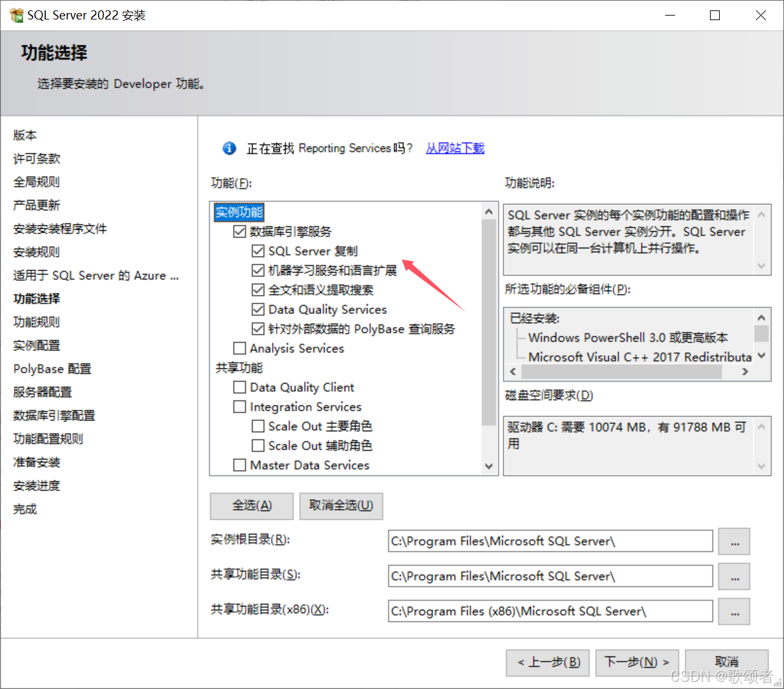Screen dimensions: 784x689
Task: Select the 实例功能 tree node
Action: coord(239,212)
